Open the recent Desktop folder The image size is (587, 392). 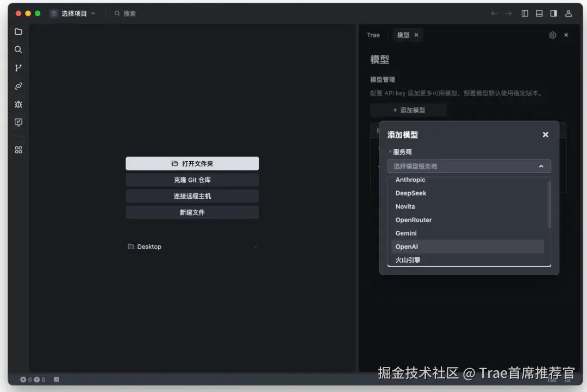(x=192, y=246)
